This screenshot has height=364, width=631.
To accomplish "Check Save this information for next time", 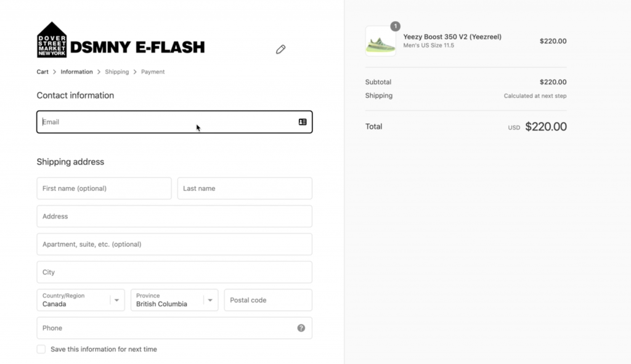I will coord(41,349).
